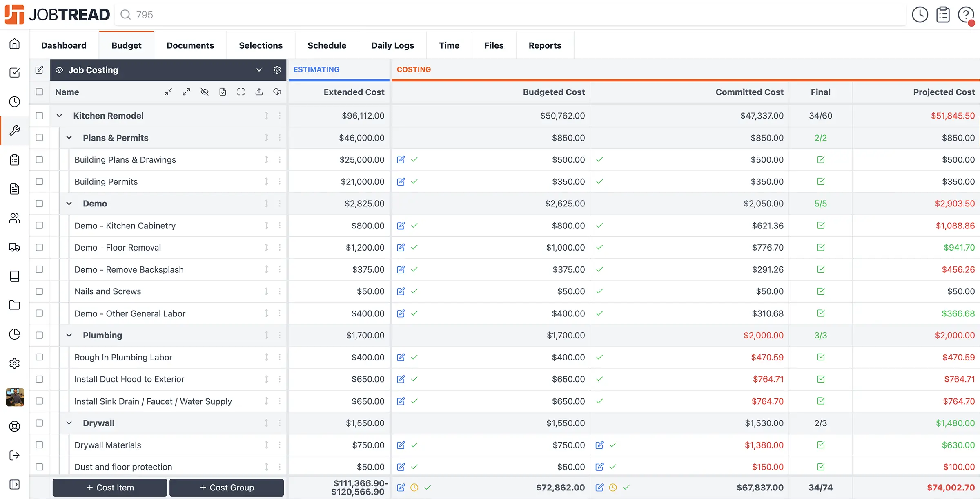Click the + Cost Group button
Image resolution: width=980 pixels, height=499 pixels.
point(227,488)
